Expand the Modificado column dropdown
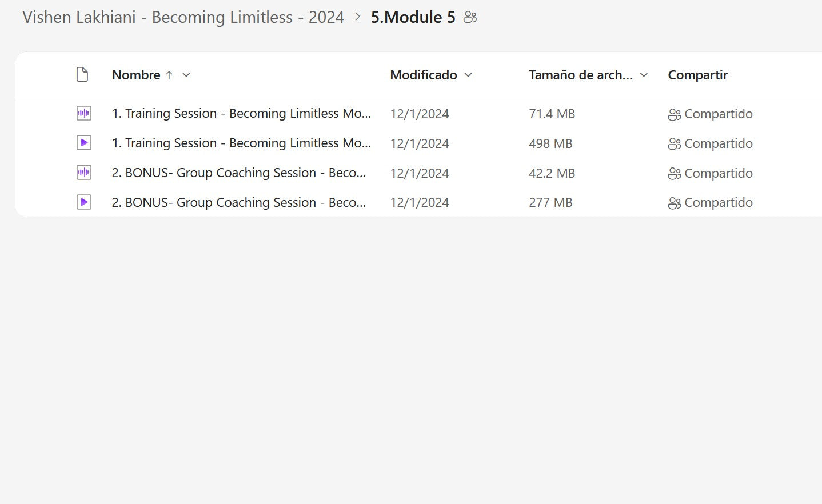The height and width of the screenshot is (504, 822). 468,75
